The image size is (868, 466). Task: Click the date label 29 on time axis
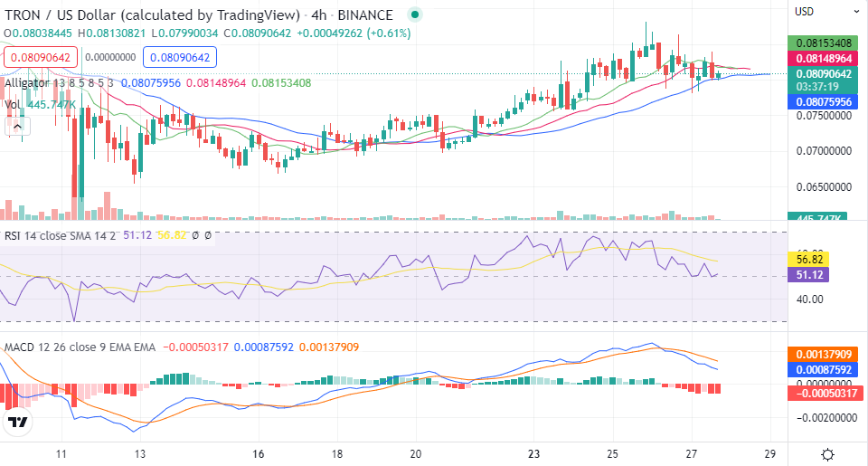click(770, 454)
